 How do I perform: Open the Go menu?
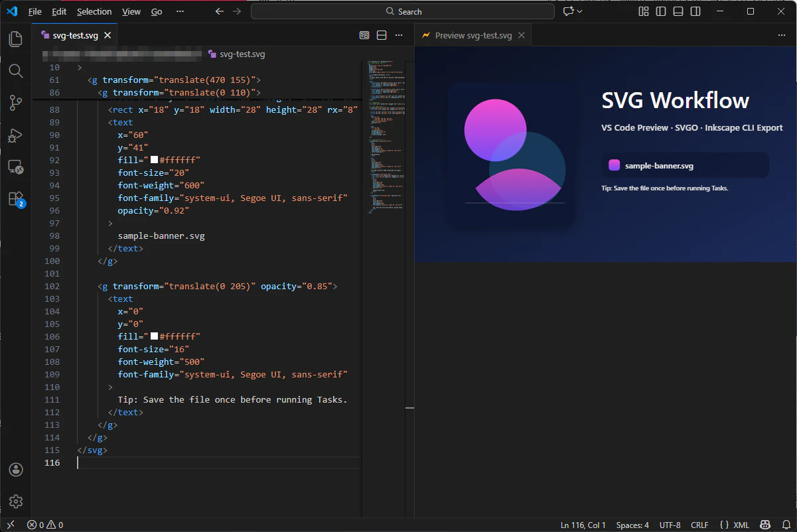click(157, 11)
